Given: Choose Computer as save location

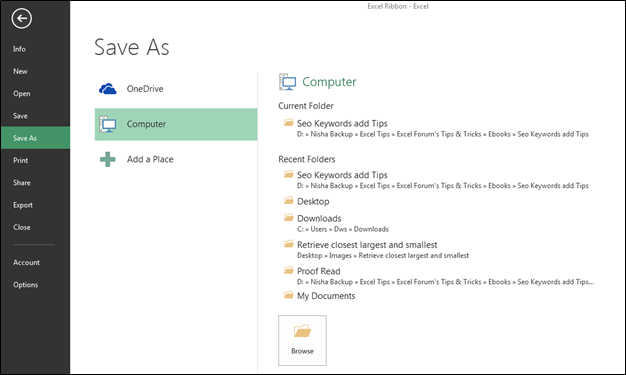Looking at the screenshot, I should (176, 124).
